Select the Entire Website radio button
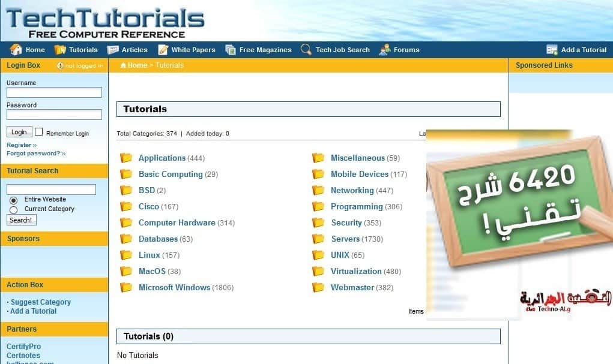Image resolution: width=613 pixels, height=364 pixels. pyautogui.click(x=14, y=200)
